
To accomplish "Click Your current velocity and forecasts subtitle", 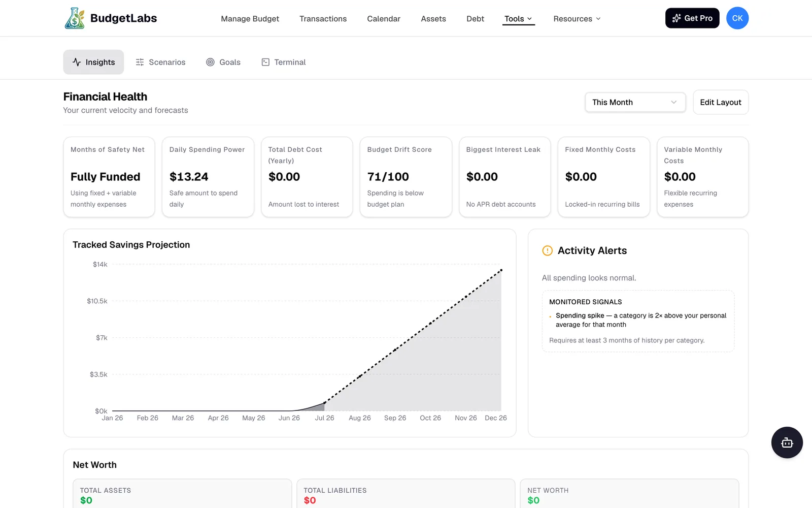I will pyautogui.click(x=125, y=110).
